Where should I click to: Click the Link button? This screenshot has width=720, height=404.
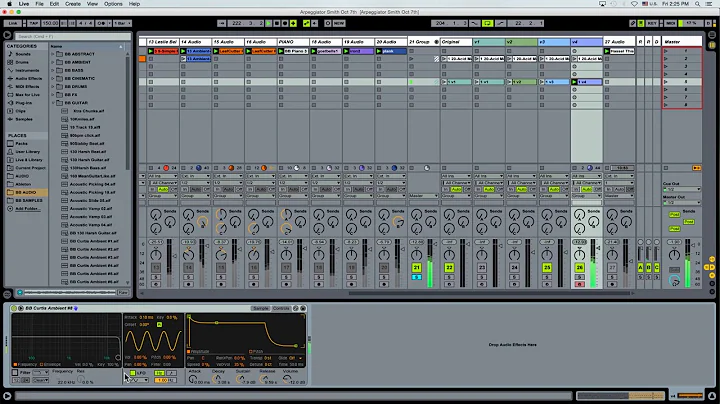pyautogui.click(x=12, y=23)
